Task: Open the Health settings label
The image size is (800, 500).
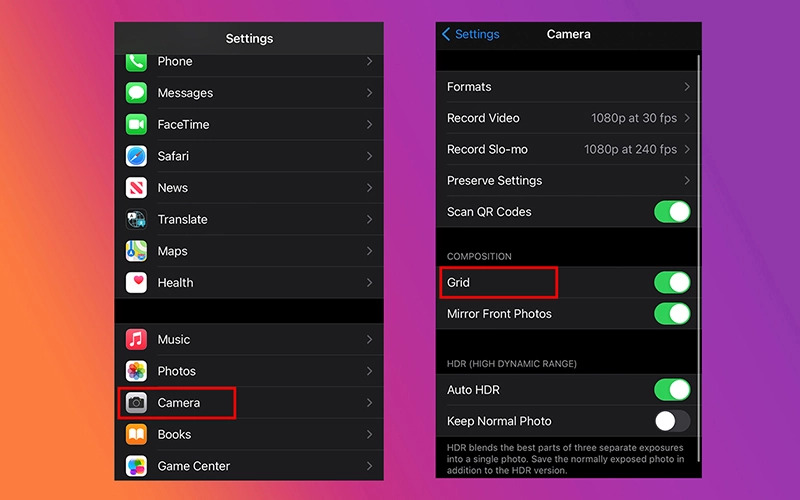Action: (x=175, y=283)
